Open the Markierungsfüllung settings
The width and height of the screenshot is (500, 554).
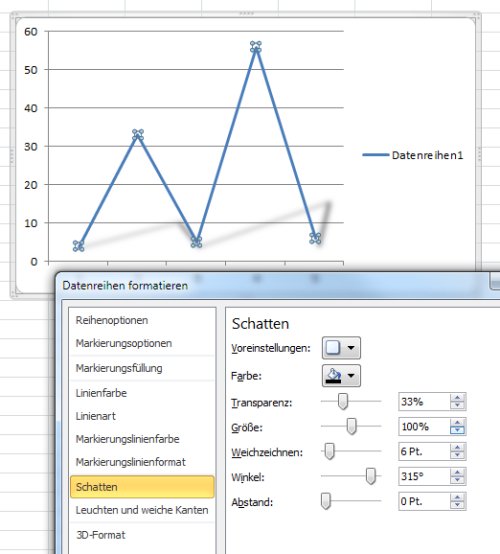tap(119, 368)
